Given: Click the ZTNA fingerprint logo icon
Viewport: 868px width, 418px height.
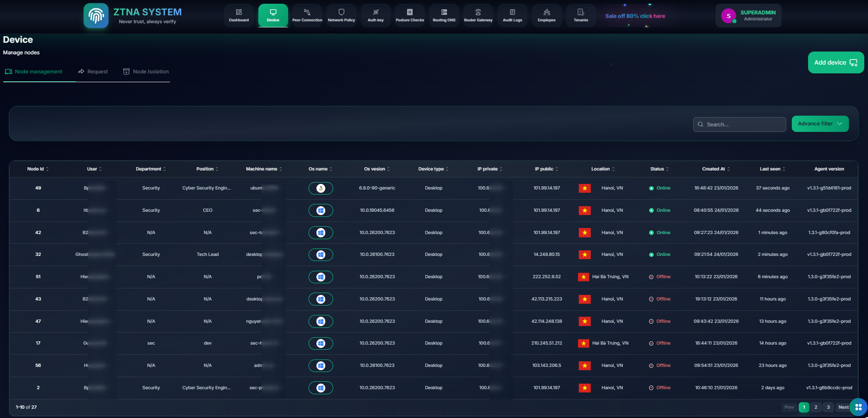Looking at the screenshot, I should click(x=96, y=16).
